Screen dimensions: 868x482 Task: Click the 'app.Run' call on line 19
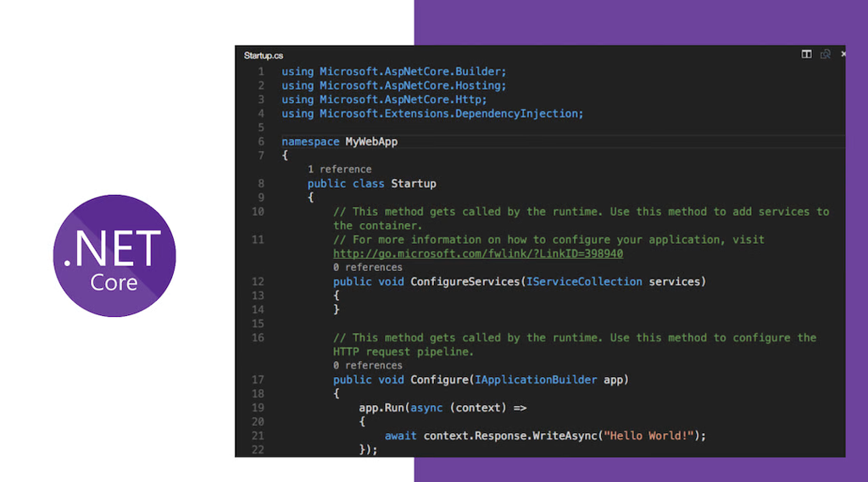click(381, 407)
